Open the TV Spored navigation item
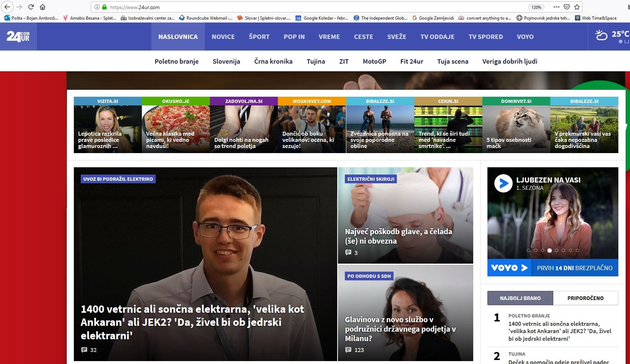This screenshot has height=364, width=630. (x=486, y=37)
